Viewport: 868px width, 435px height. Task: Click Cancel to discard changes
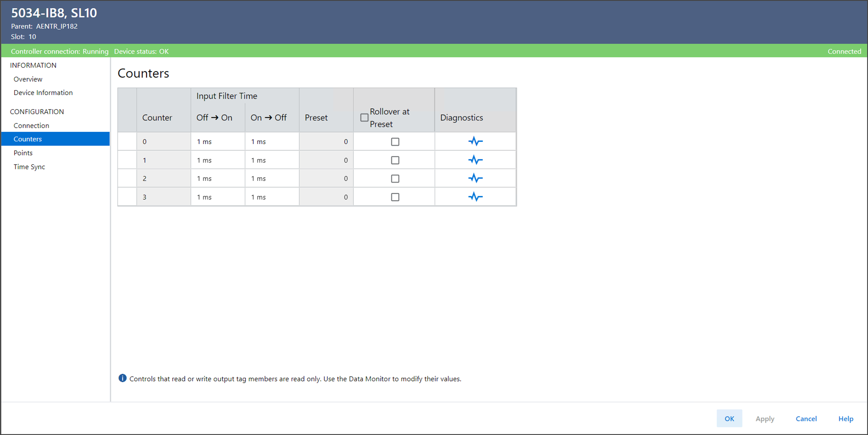(x=806, y=419)
